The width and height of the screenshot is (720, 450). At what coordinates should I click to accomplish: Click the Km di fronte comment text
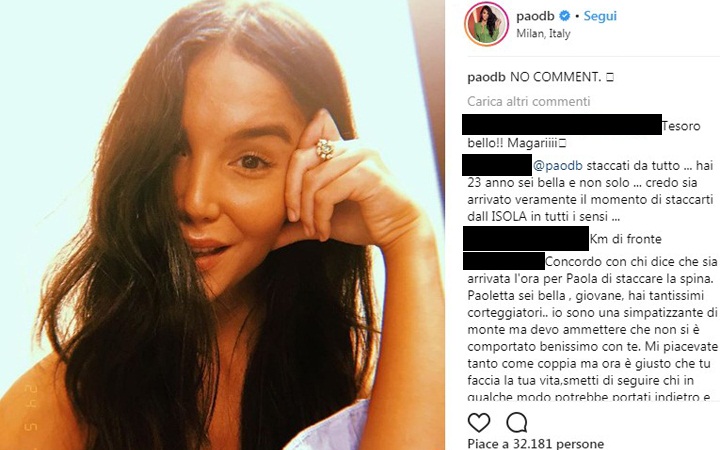click(x=626, y=239)
